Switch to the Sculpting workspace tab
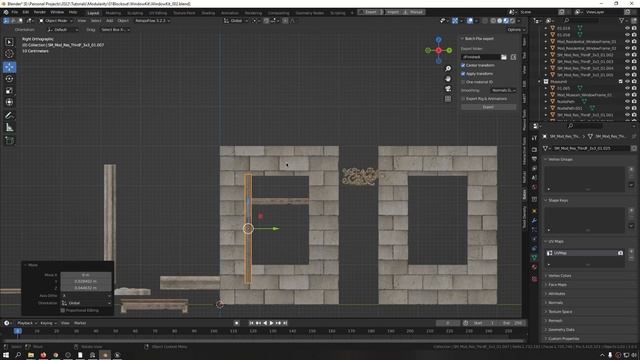Image resolution: width=640 pixels, height=360 pixels. coord(135,13)
